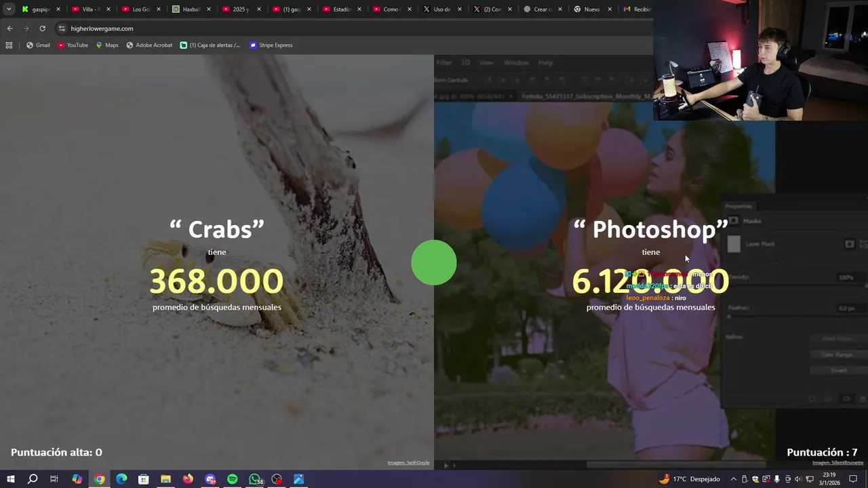Viewport: 868px width, 488px height.
Task: Open the YouTube bookmark
Action: 73,45
